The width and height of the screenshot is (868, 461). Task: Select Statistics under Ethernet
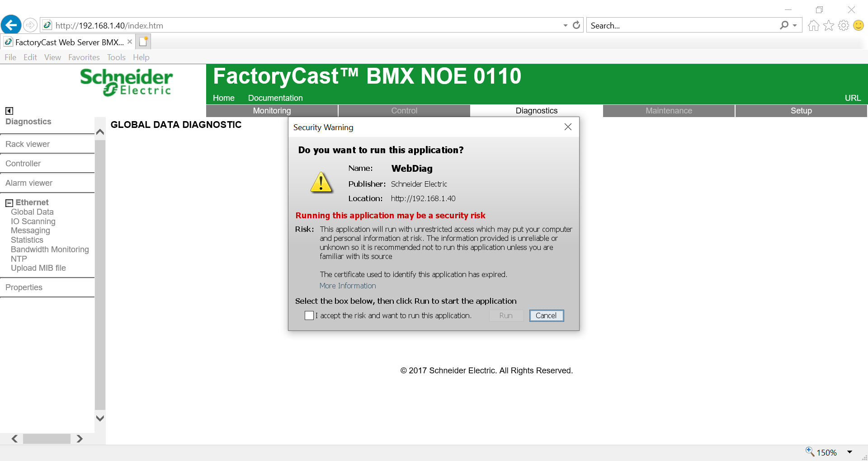[x=27, y=240]
